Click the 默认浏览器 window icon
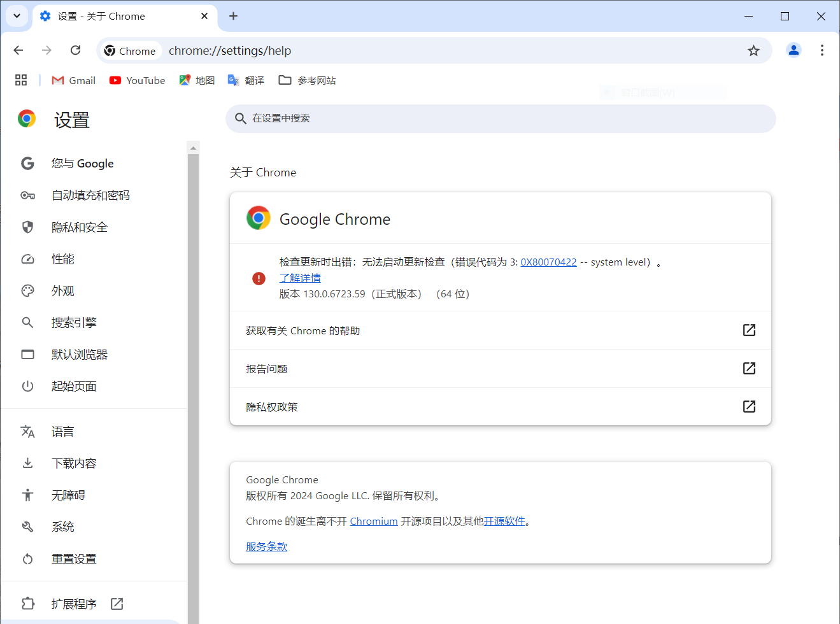This screenshot has width=840, height=624. (x=27, y=355)
